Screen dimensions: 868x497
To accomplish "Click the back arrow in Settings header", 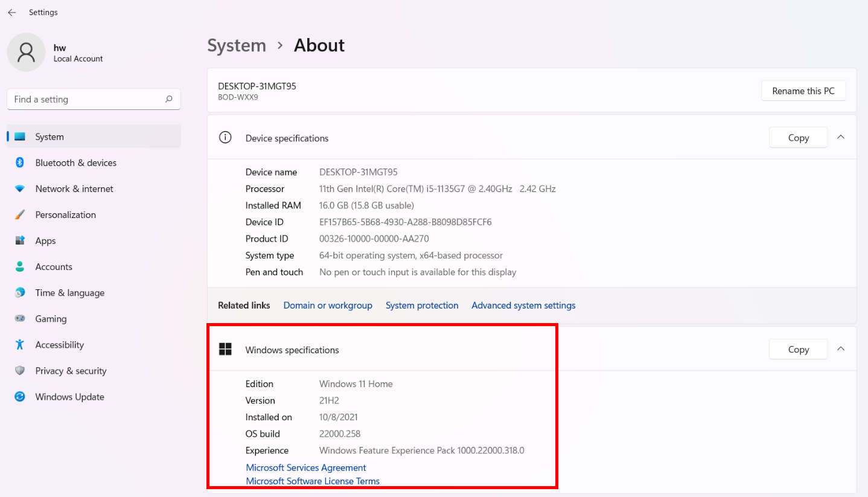I will point(12,12).
